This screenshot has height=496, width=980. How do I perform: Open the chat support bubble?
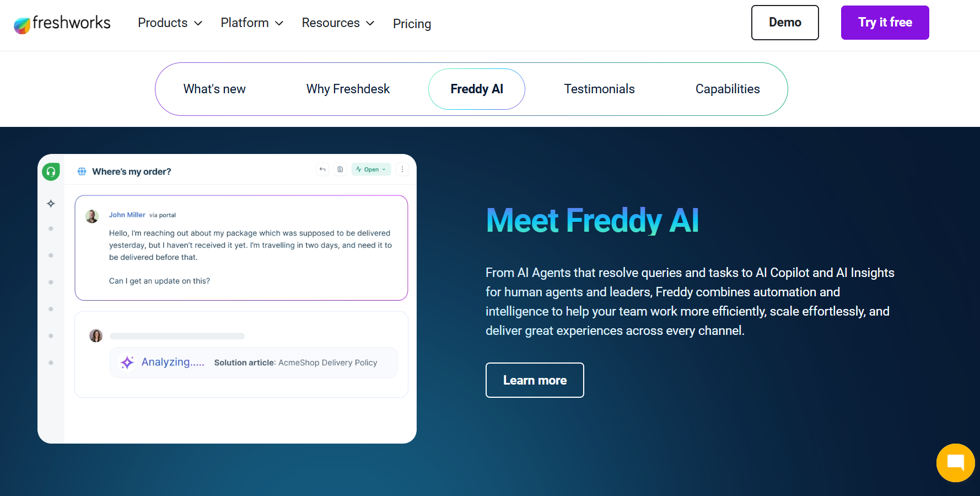coord(955,463)
